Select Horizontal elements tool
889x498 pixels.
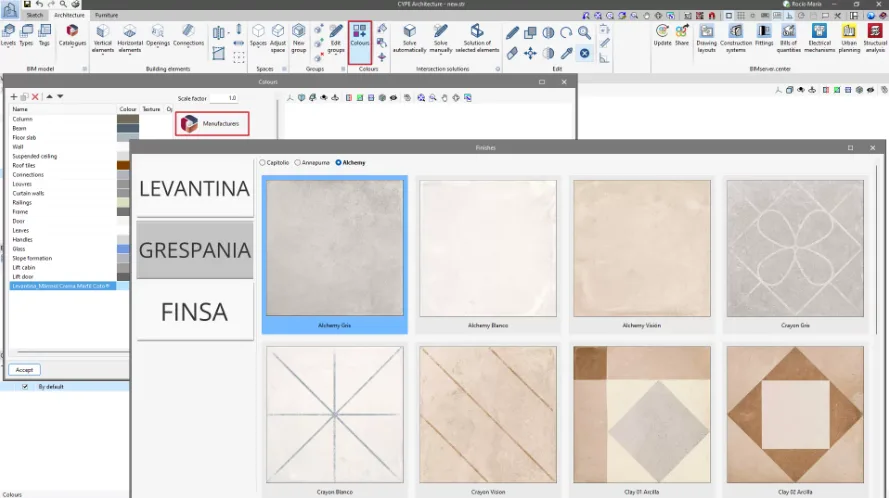[130, 39]
